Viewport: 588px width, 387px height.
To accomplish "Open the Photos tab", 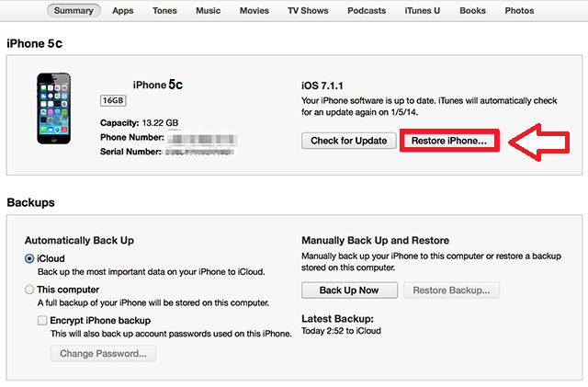I will 519,10.
